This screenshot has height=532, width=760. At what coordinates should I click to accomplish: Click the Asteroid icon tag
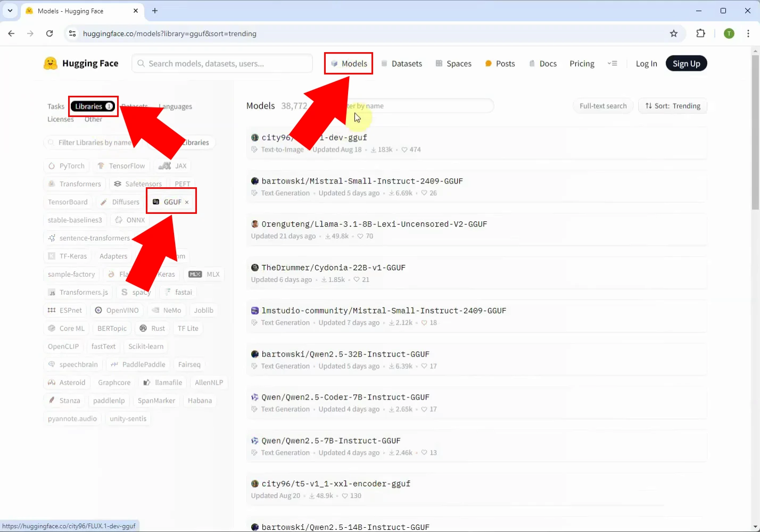click(67, 383)
